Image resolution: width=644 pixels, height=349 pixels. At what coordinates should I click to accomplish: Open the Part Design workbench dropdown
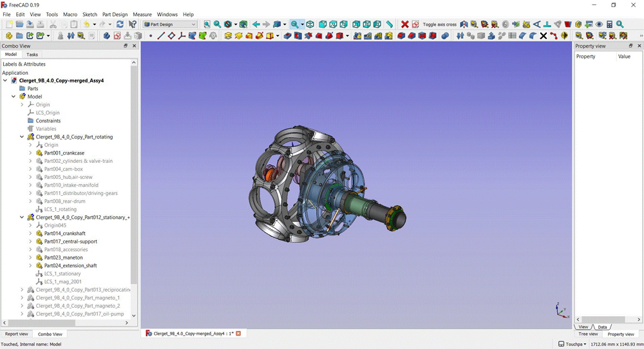click(x=171, y=24)
